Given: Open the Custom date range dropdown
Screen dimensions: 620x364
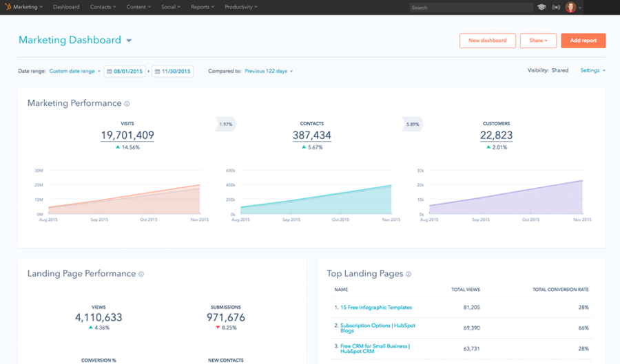Looking at the screenshot, I should (74, 71).
